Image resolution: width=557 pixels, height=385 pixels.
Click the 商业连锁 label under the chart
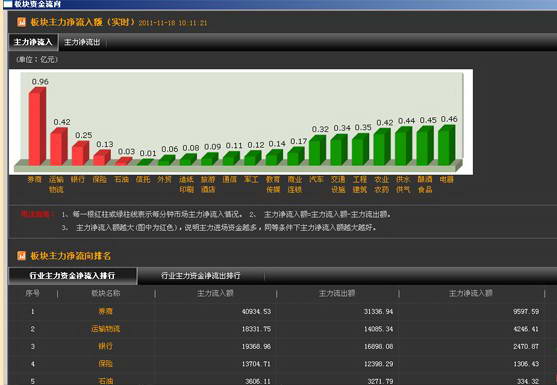coord(295,184)
